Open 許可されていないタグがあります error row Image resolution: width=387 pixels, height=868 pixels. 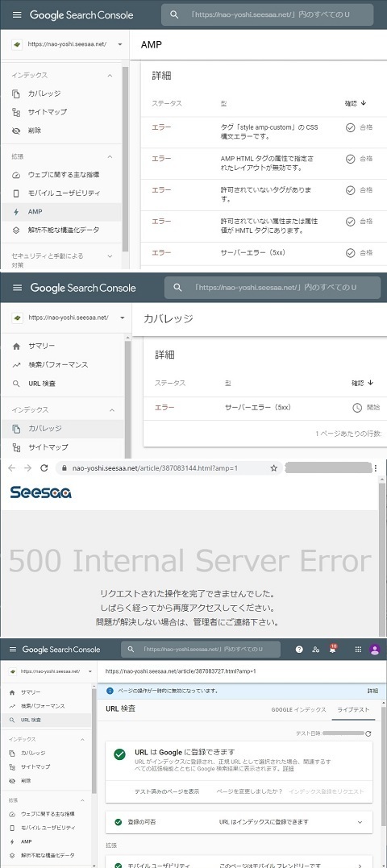click(x=264, y=195)
